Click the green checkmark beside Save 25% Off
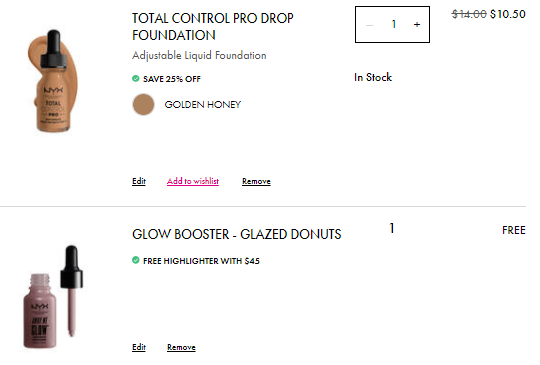Screen dimensions: 540x365 point(136,79)
